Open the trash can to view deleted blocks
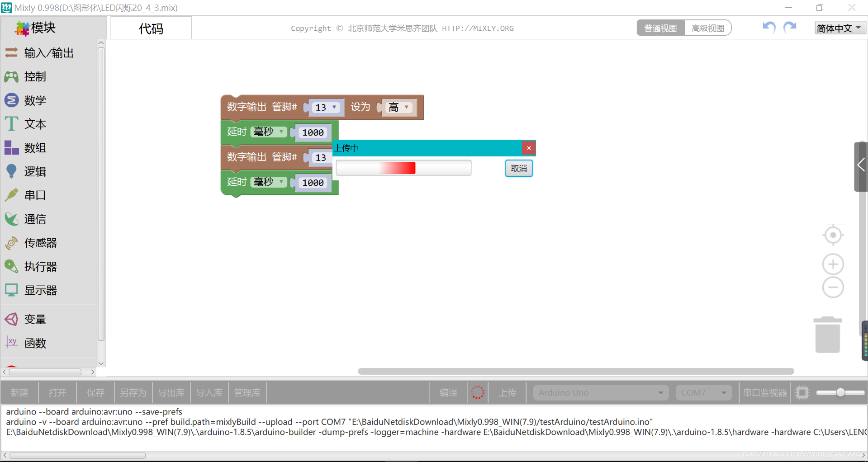868x462 pixels. pyautogui.click(x=827, y=335)
